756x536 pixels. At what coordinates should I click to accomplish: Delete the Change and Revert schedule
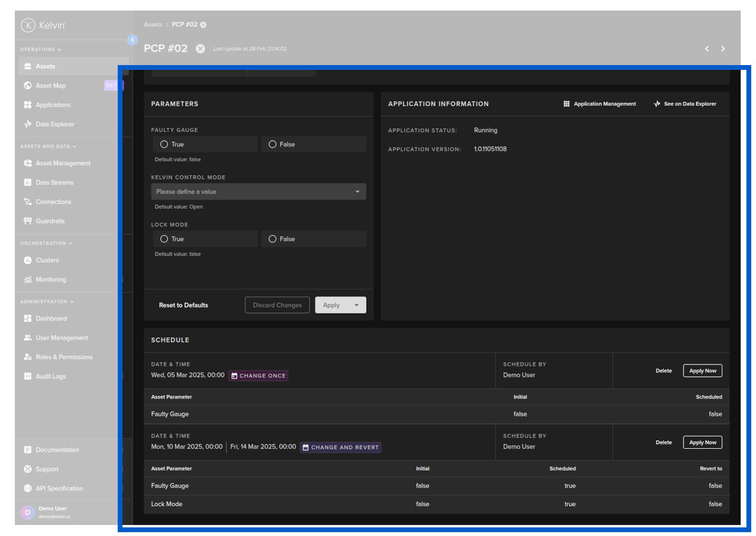(x=663, y=443)
